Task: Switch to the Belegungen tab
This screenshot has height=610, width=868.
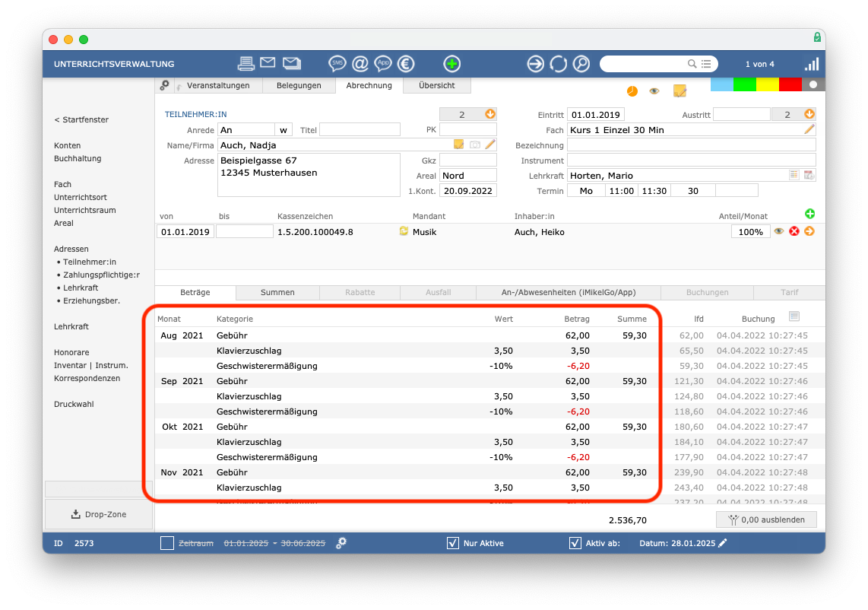Action: 299,85
